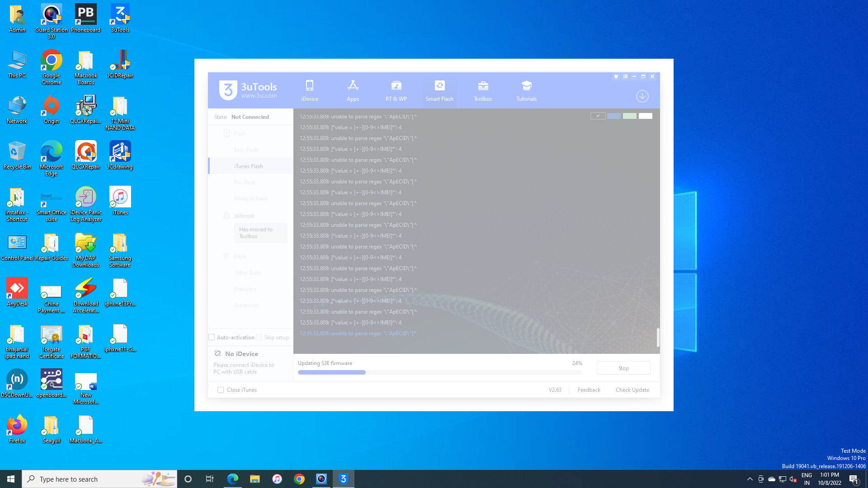Enable the Close iTunes checkbox
Screen dimensions: 868x488
(x=221, y=390)
